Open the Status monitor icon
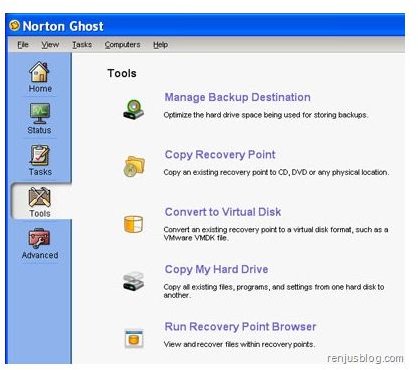The height and width of the screenshot is (370, 418). pos(40,113)
